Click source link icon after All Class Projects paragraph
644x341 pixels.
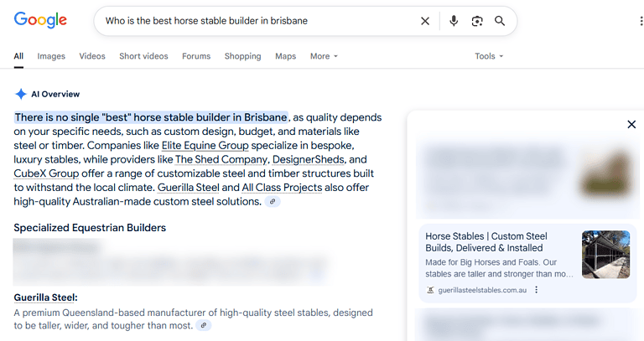point(273,202)
